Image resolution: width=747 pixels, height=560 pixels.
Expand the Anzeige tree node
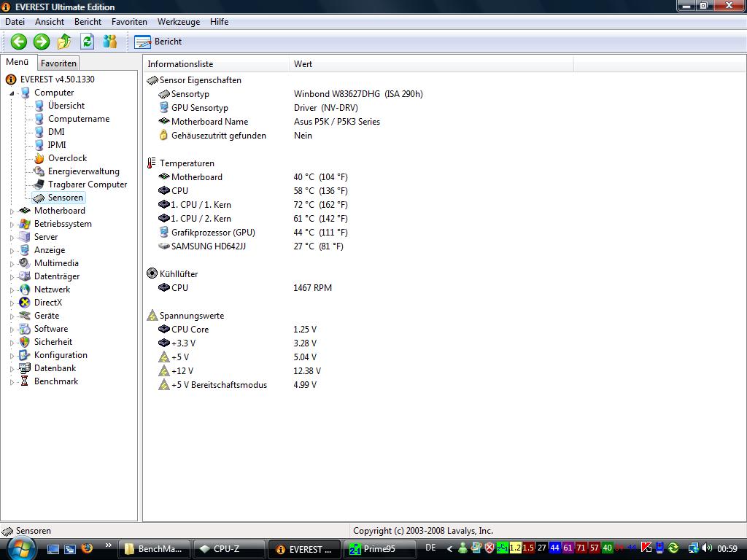pyautogui.click(x=12, y=251)
